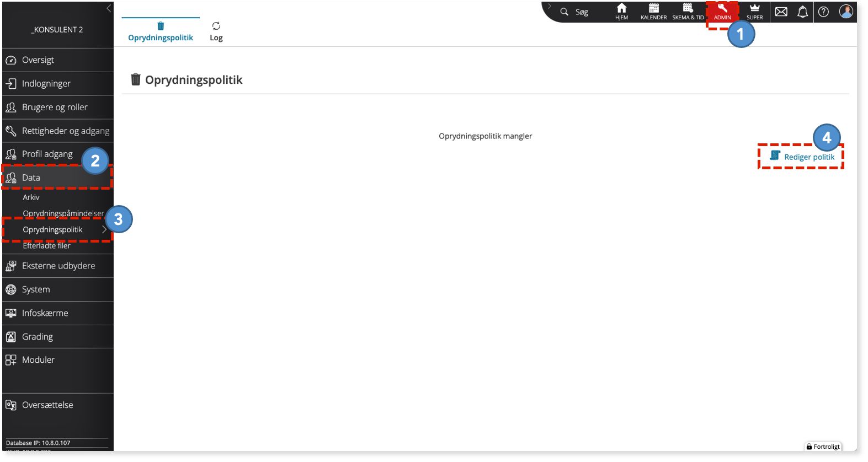Open the KALENDER icon

point(653,12)
